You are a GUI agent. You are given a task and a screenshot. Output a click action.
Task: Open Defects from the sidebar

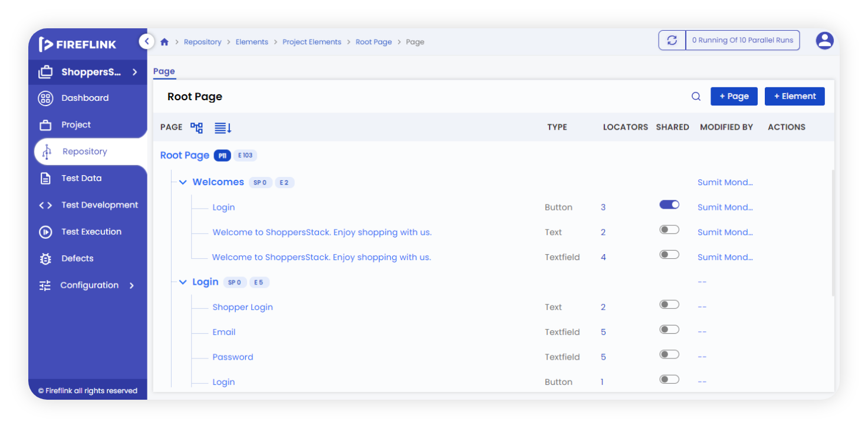(77, 258)
